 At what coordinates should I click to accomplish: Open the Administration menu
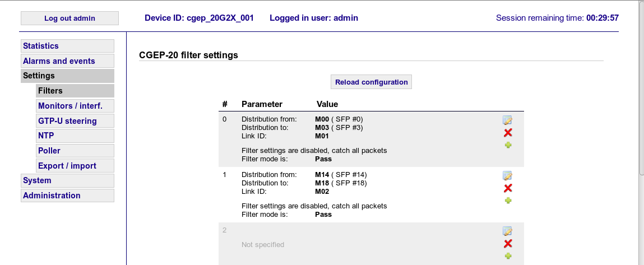click(67, 196)
